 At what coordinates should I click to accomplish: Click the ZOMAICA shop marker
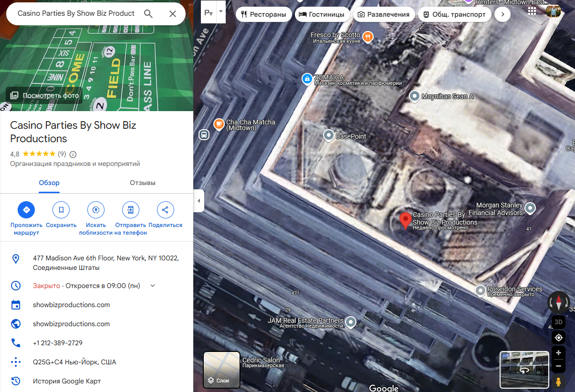(x=307, y=79)
